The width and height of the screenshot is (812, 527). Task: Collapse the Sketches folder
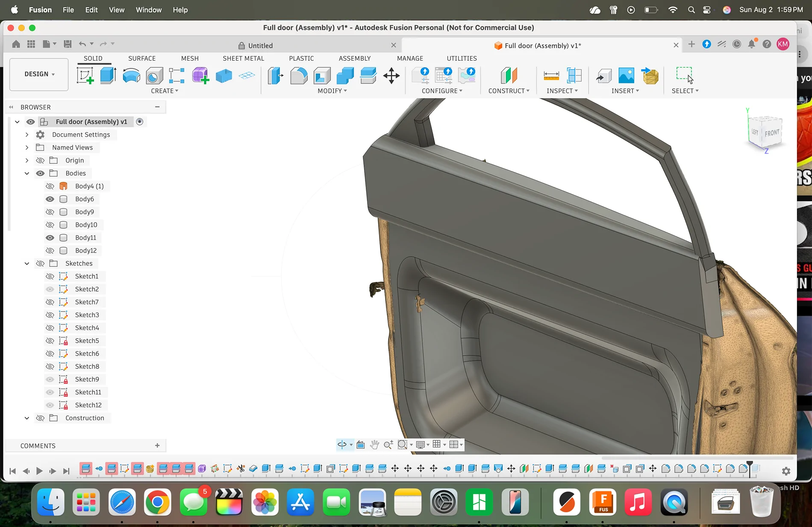point(27,263)
